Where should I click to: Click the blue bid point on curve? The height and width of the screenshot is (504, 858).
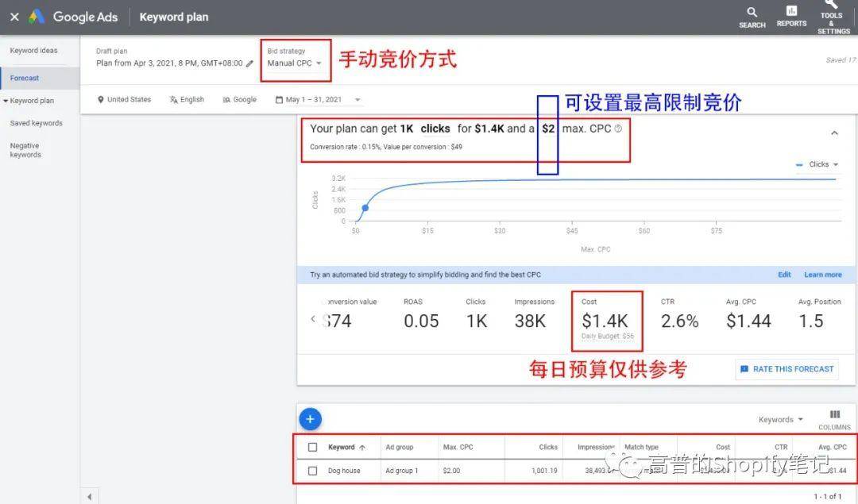pos(365,208)
